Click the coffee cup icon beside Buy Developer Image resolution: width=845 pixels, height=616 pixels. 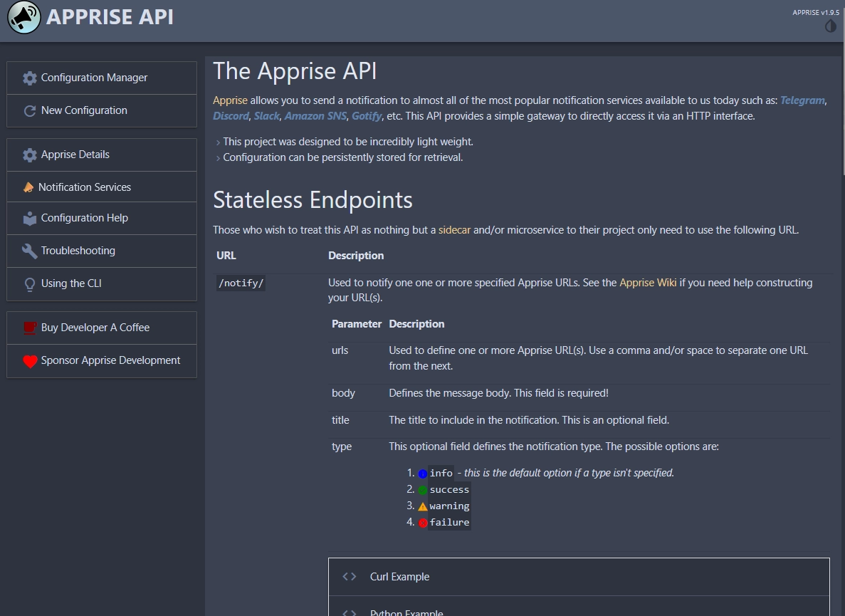click(x=29, y=328)
